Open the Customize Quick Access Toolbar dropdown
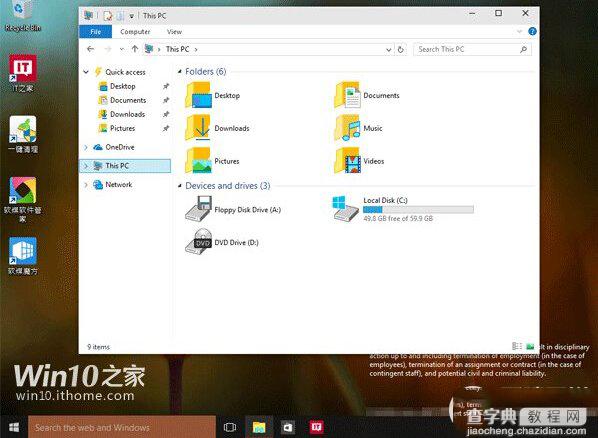 132,16
